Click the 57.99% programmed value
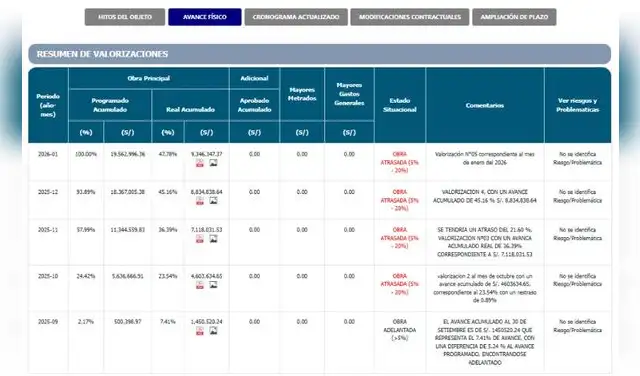 [x=86, y=230]
